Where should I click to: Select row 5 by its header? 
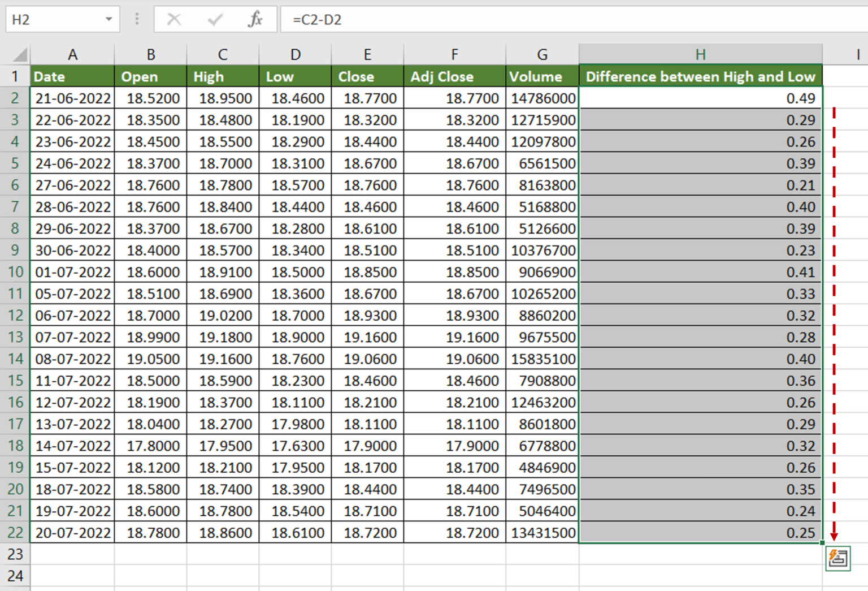15,163
